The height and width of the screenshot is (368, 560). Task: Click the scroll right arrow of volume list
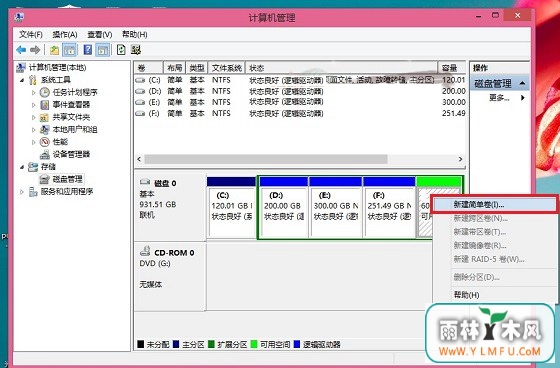coord(460,159)
